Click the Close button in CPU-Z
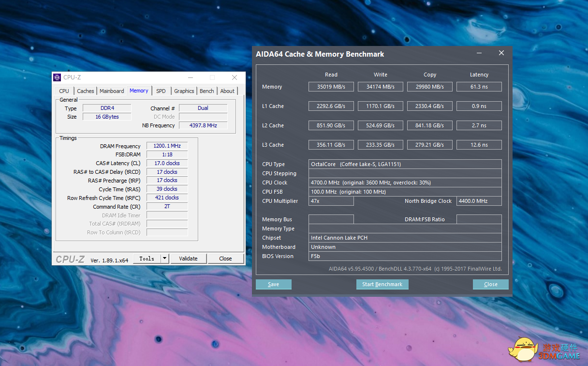The image size is (588, 366). coord(225,259)
